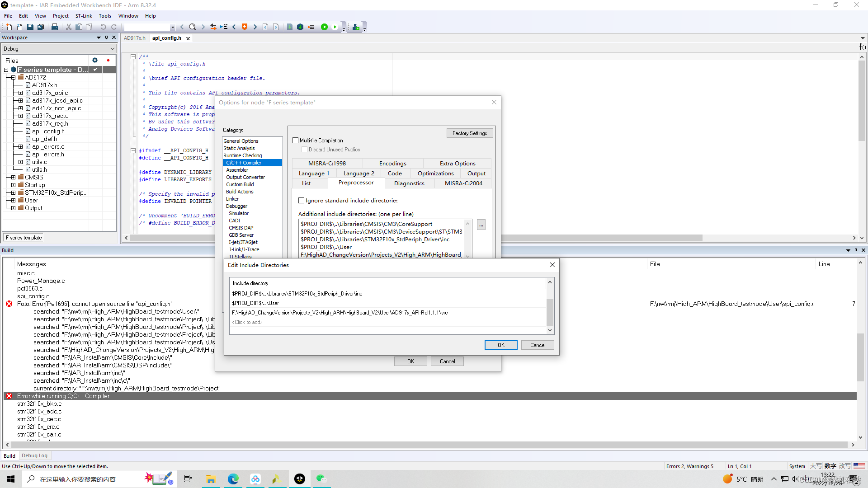868x488 pixels.
Task: Open the Download and Debug icon
Action: tap(324, 27)
